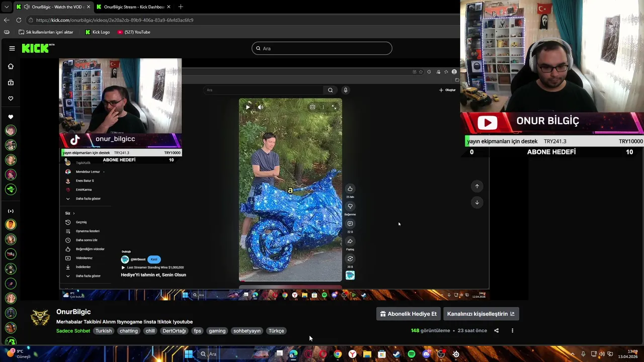The image size is (644, 362).
Task: Select the 'chatting' tag
Action: coord(129,331)
